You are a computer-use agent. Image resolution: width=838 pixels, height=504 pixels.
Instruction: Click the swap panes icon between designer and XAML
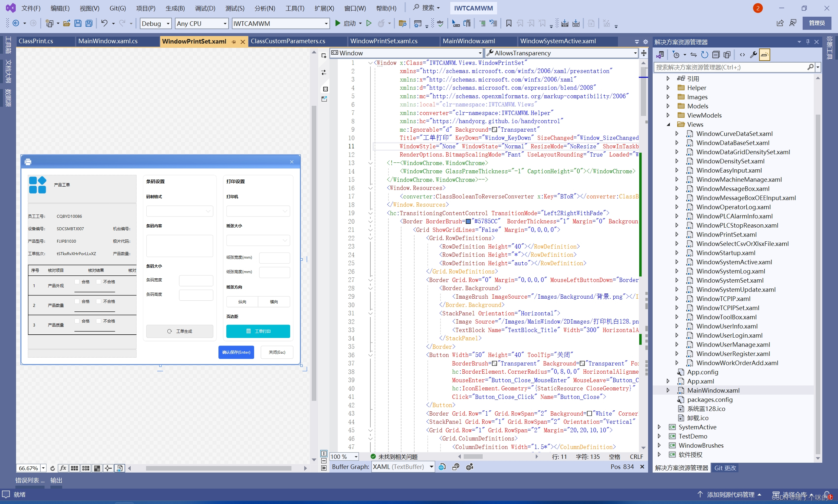[324, 72]
